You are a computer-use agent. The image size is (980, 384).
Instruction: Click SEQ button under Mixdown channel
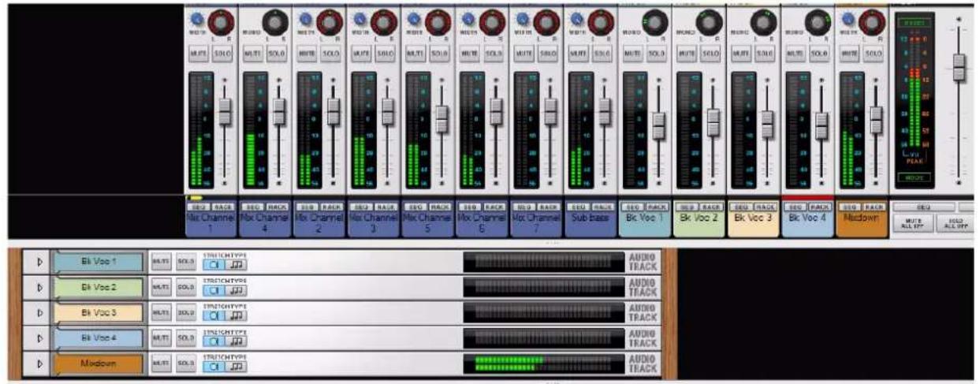pos(851,206)
